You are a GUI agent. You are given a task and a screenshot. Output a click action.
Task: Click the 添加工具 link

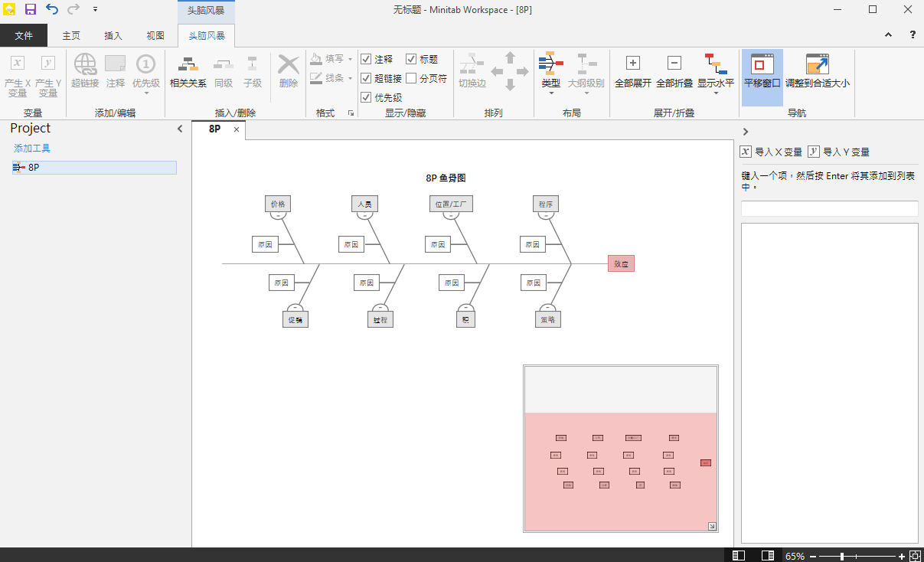[x=32, y=149]
